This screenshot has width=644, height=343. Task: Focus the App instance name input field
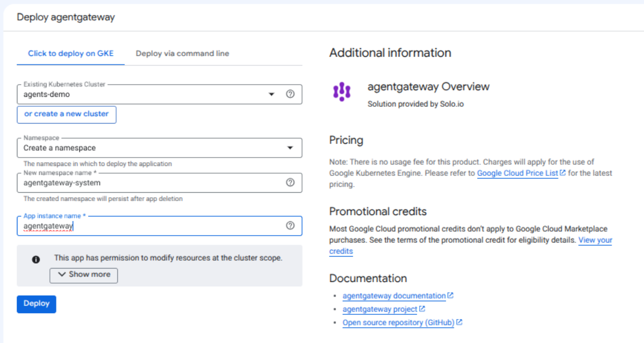[x=159, y=226]
